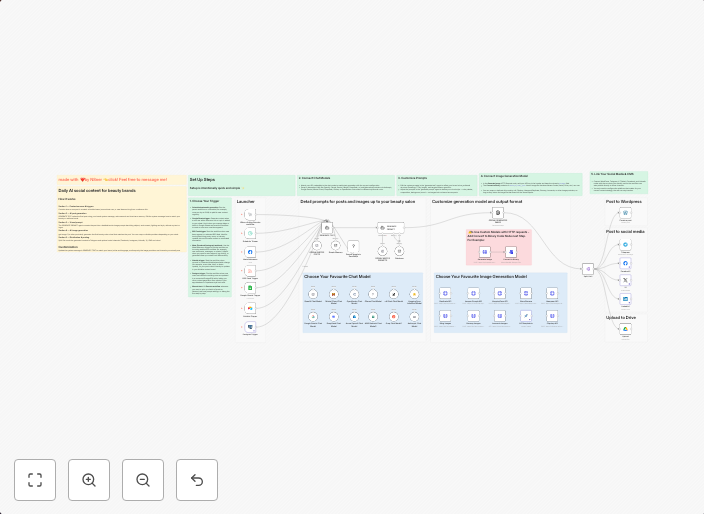
Task: Select the pink custom HTTP models note
Action: [x=498, y=247]
